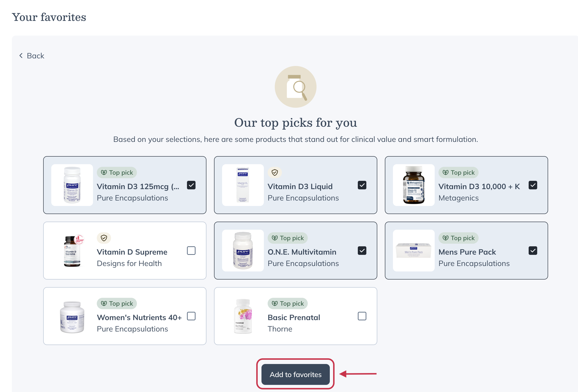Click Top pick badge on O.N.E. Multivitamin
The width and height of the screenshot is (578, 392).
click(x=288, y=238)
